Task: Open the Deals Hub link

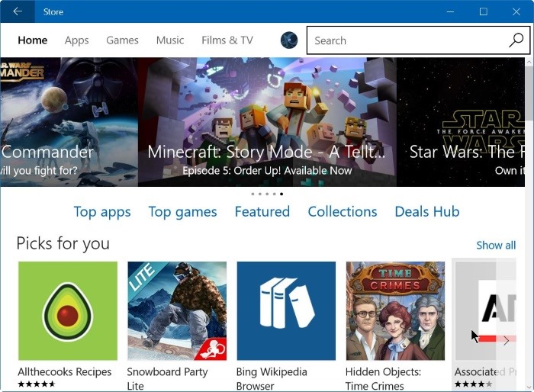Action: (x=427, y=211)
